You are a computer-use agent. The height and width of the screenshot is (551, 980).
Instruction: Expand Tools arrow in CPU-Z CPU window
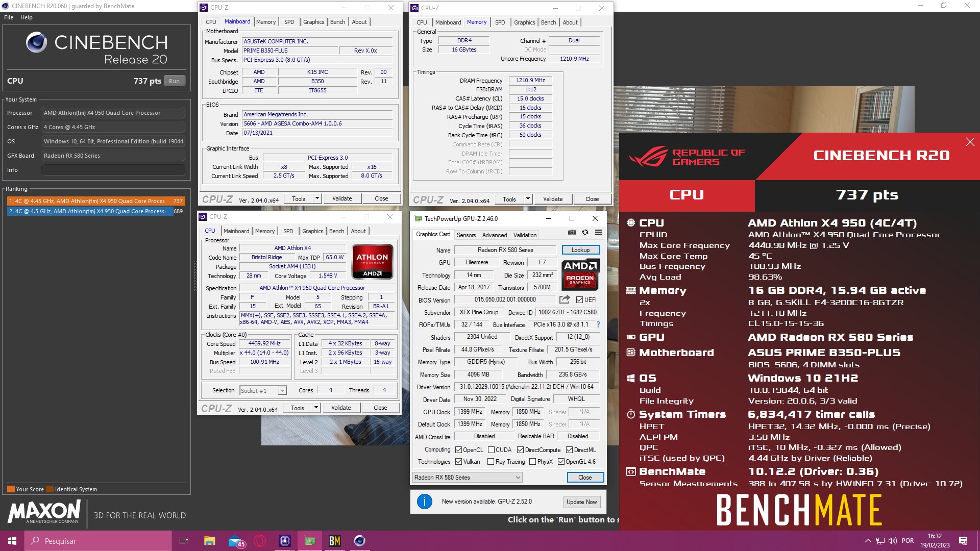click(x=316, y=408)
